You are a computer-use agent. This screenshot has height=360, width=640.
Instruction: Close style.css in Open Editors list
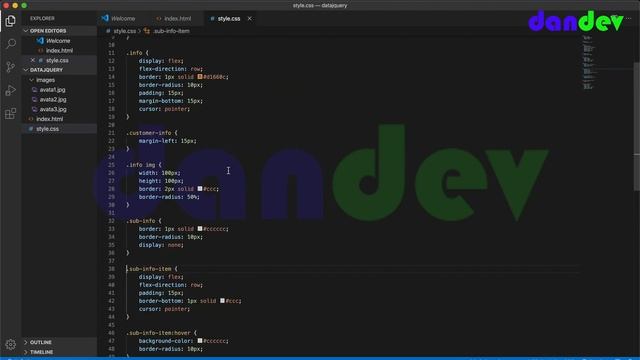click(x=33, y=60)
